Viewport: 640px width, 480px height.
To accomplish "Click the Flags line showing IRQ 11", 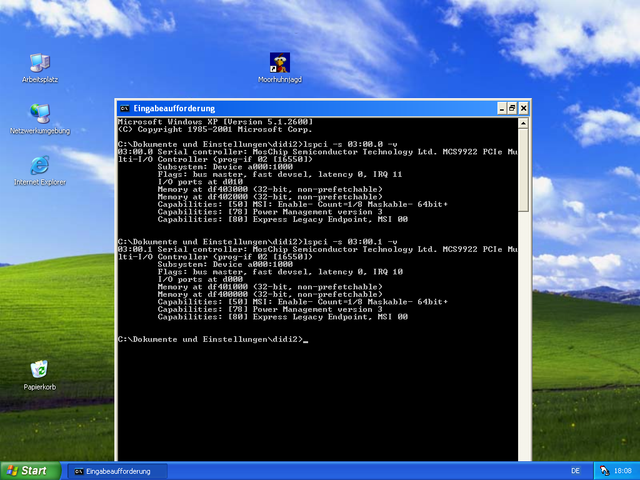I will [x=280, y=174].
